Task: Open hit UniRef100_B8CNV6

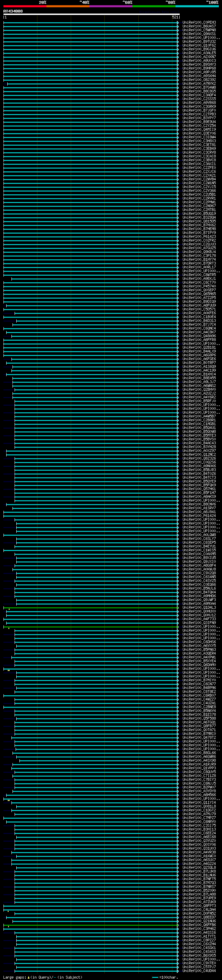Action: click(199, 504)
